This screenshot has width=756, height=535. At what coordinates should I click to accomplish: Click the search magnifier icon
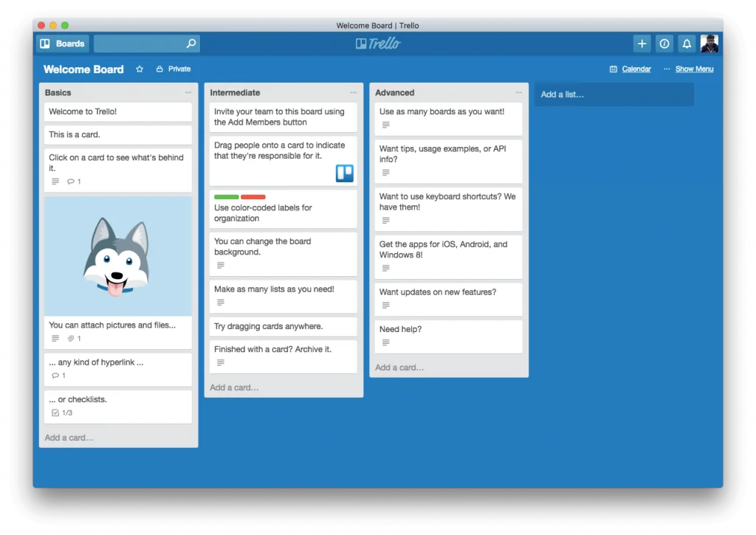pos(191,44)
